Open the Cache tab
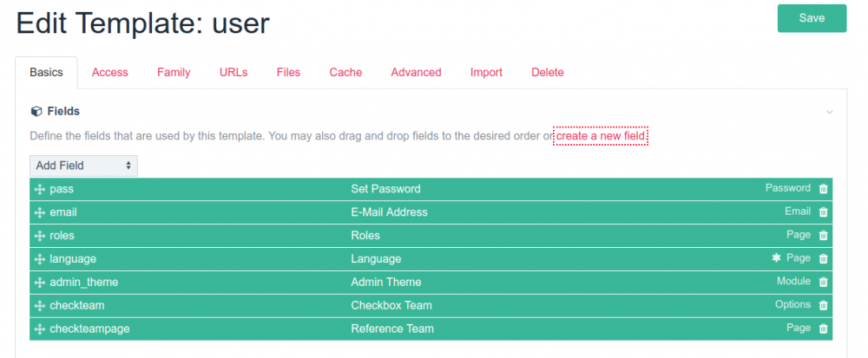The height and width of the screenshot is (358, 868). [345, 73]
